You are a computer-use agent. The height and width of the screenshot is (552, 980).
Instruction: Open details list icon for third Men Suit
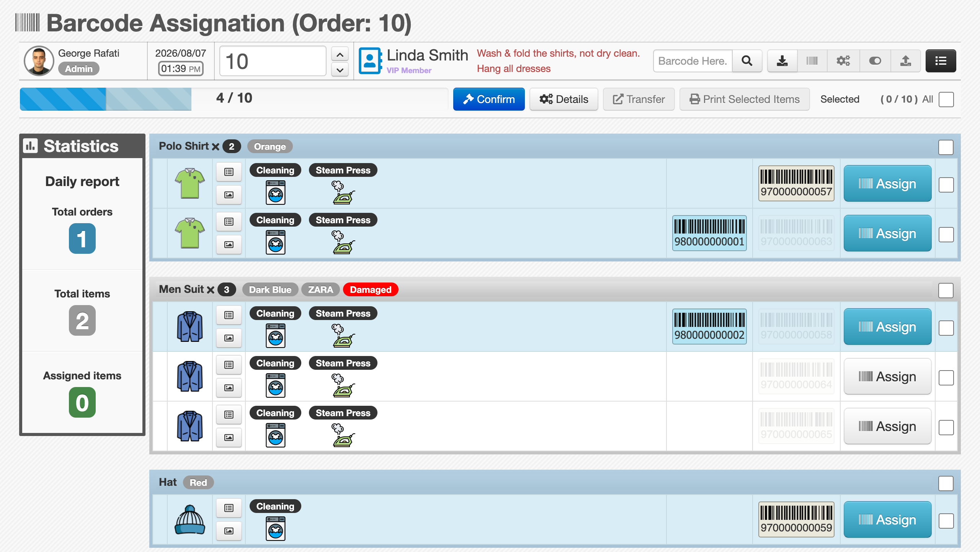229,415
